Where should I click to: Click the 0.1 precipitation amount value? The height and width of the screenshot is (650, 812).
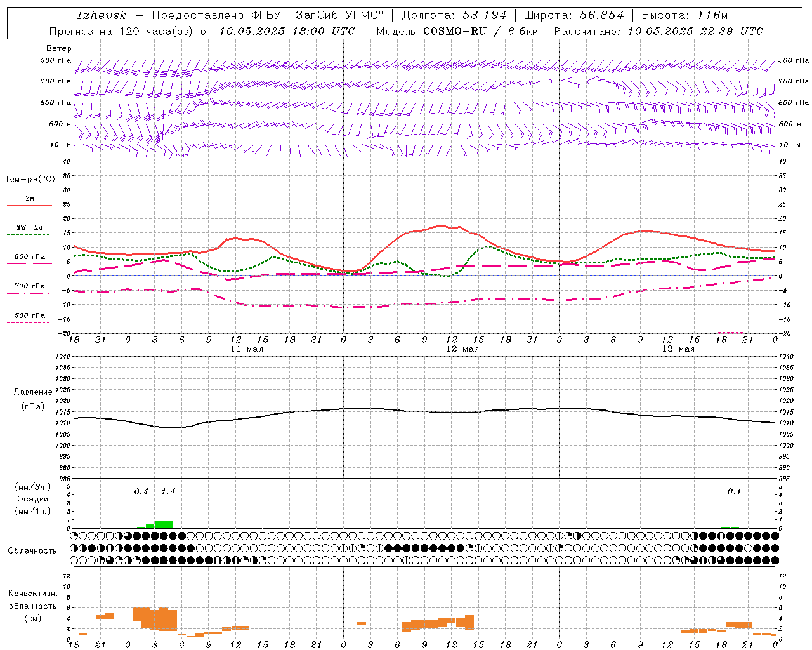[x=734, y=492]
